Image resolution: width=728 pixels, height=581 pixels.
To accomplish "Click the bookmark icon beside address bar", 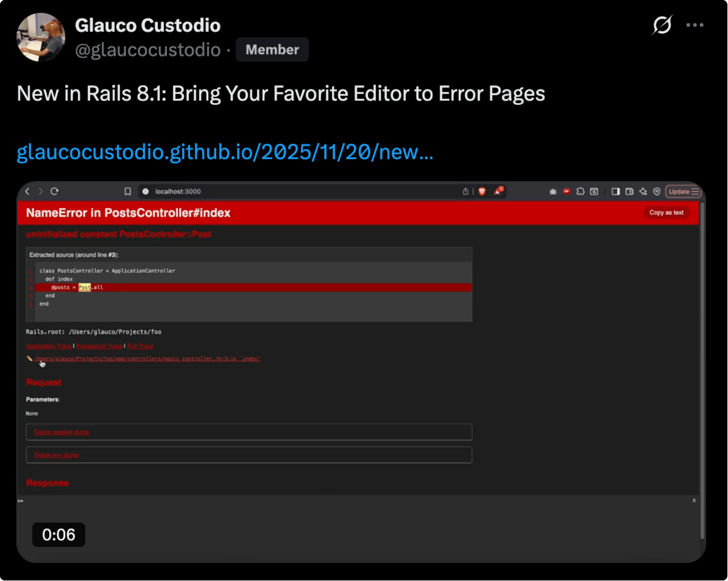I will click(127, 192).
